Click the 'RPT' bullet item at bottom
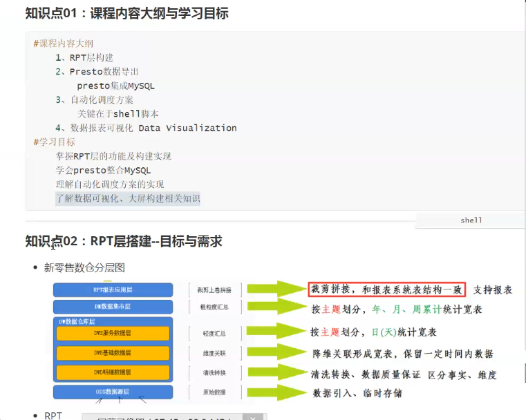Viewport: 526px width, 420px height. click(x=53, y=416)
